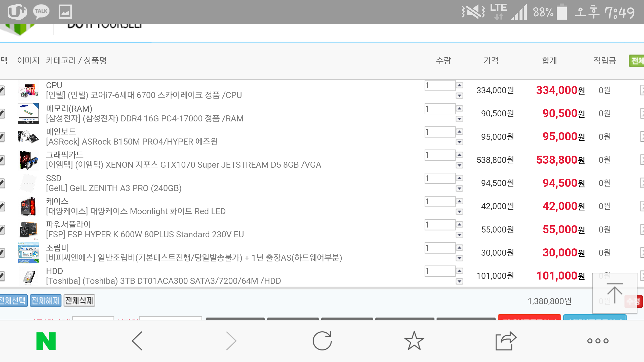Reload the page with the refresh icon
The width and height of the screenshot is (644, 362).
322,341
